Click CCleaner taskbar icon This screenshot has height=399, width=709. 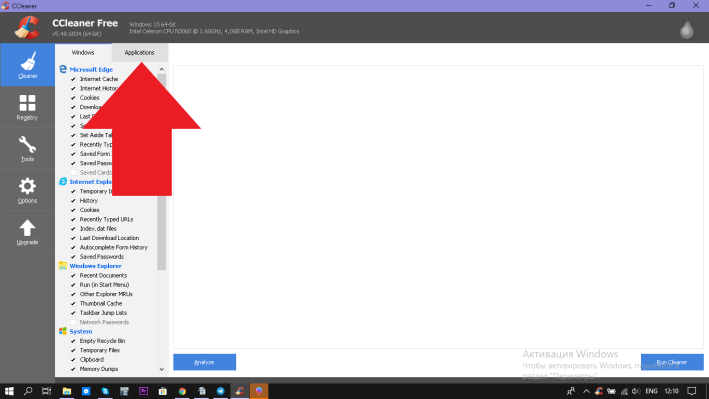coord(240,391)
